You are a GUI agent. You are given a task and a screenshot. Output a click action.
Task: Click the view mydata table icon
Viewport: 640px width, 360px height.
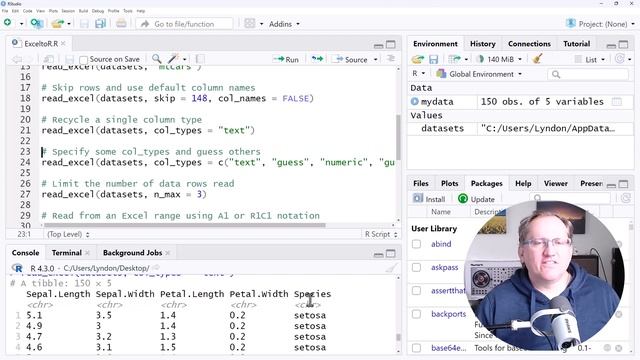pyautogui.click(x=616, y=101)
